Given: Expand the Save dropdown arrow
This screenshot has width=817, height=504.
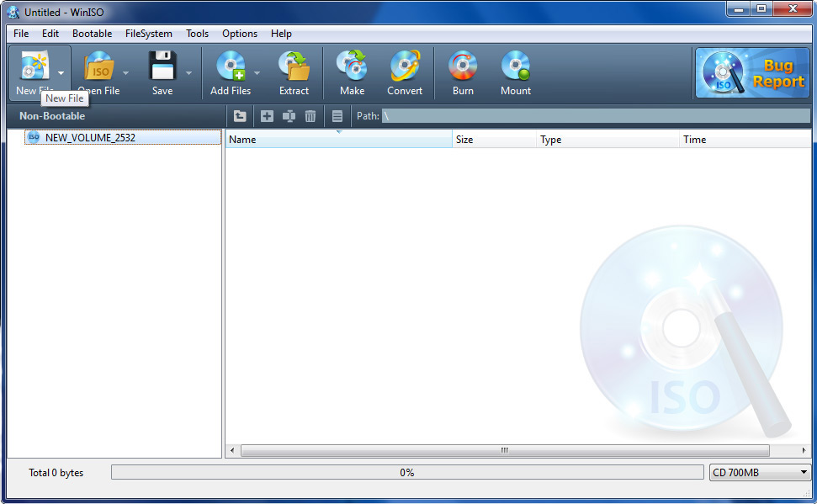Looking at the screenshot, I should point(188,73).
